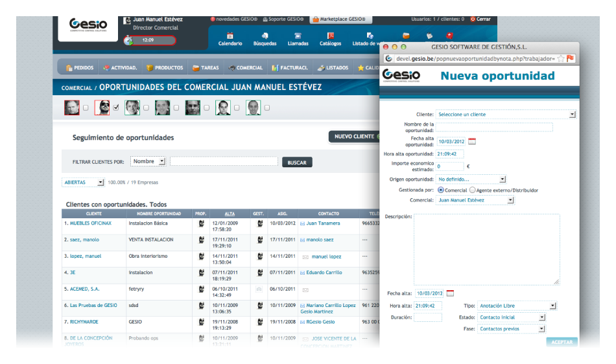Bookmark page with star icon in popup address bar
This screenshot has width=616, height=364.
[x=561, y=58]
